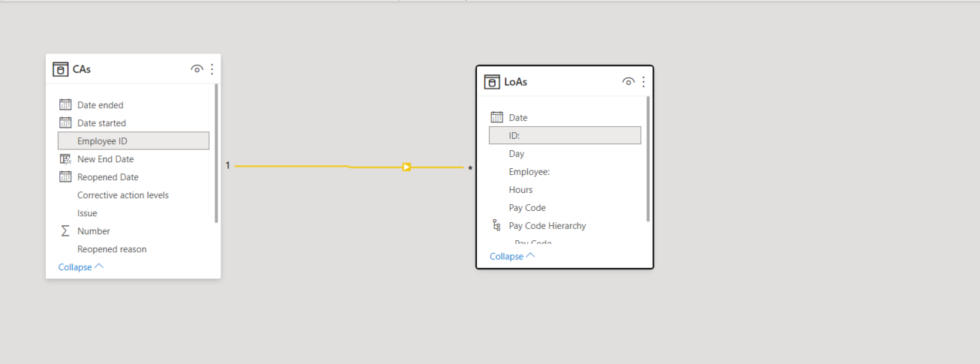Click calendar icon next to Date ended
Viewport: 980px width, 364px height.
[65, 105]
